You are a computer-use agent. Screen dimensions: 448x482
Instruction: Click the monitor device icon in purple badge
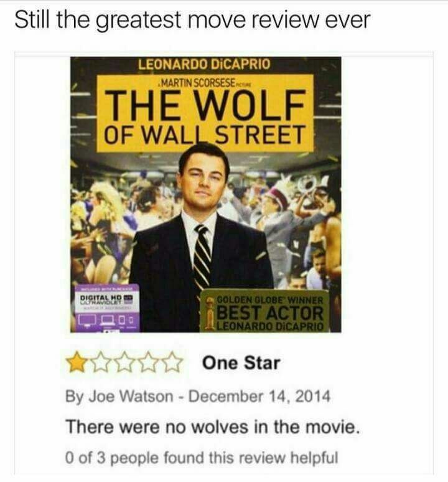pyautogui.click(x=87, y=320)
